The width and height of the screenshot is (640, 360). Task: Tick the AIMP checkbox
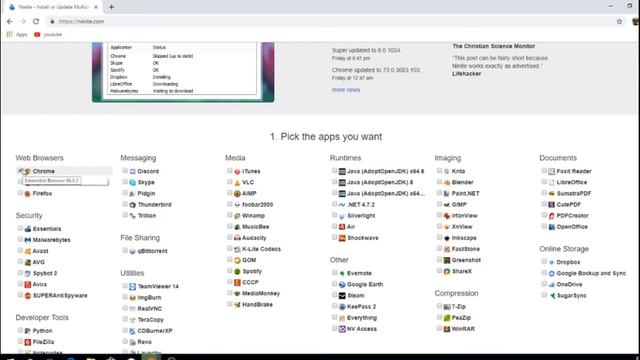click(230, 193)
